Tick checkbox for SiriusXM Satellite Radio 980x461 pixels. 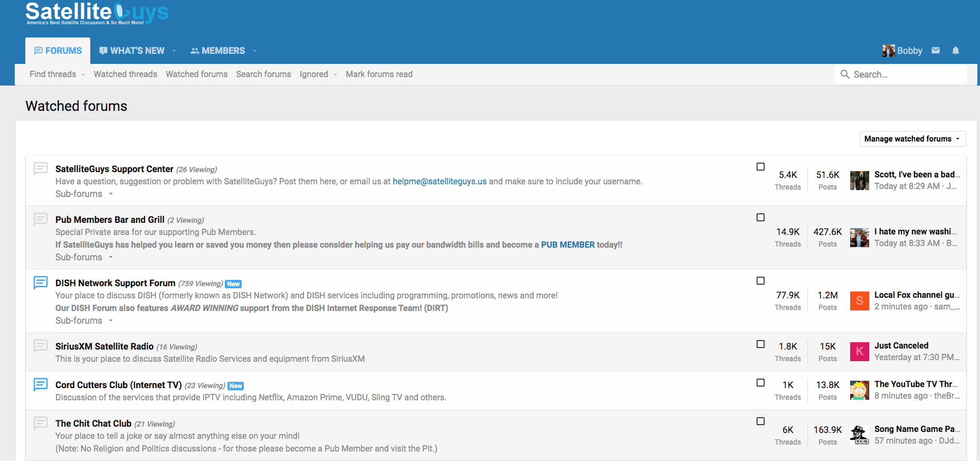click(760, 344)
